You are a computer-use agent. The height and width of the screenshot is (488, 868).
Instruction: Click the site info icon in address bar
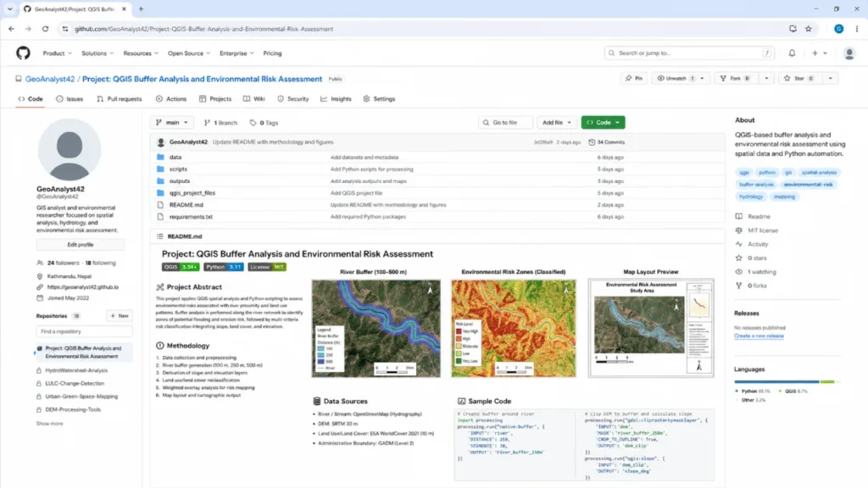(64, 29)
